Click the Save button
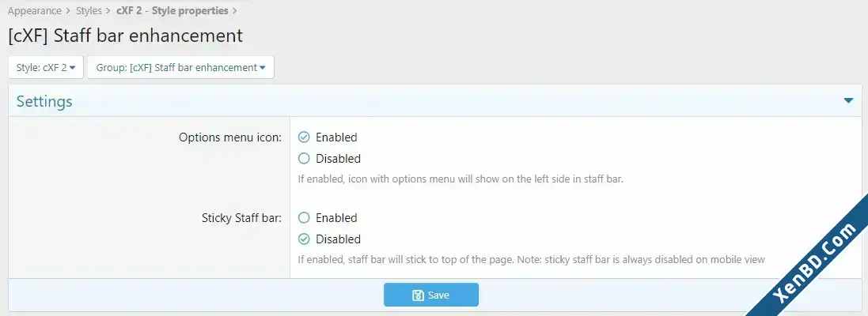Screen dimensions: 868x316 coord(430,295)
